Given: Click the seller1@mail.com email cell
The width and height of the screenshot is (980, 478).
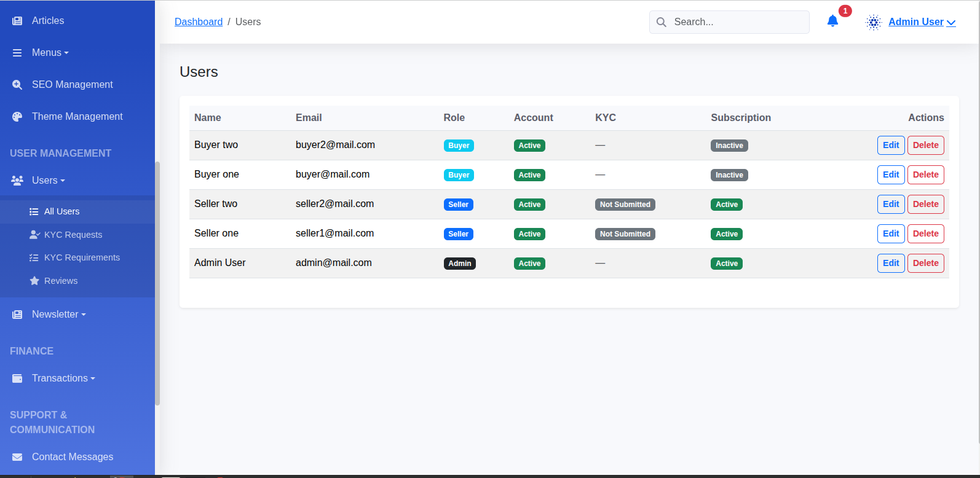Looking at the screenshot, I should coord(334,233).
